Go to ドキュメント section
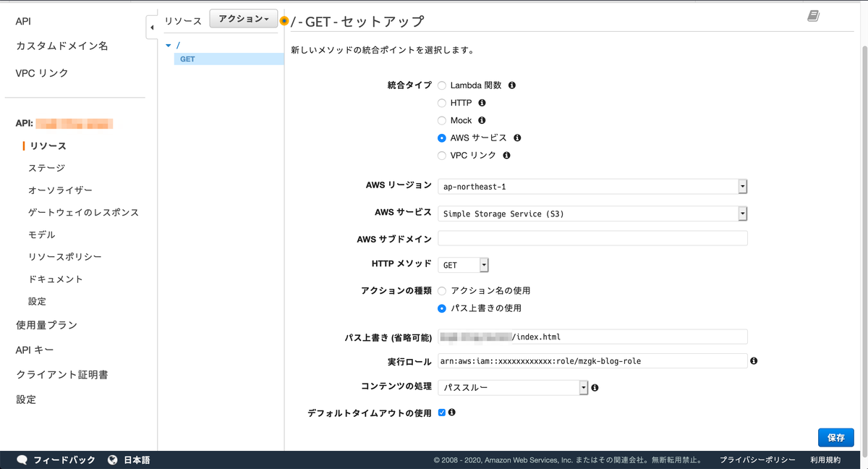 pyautogui.click(x=55, y=279)
